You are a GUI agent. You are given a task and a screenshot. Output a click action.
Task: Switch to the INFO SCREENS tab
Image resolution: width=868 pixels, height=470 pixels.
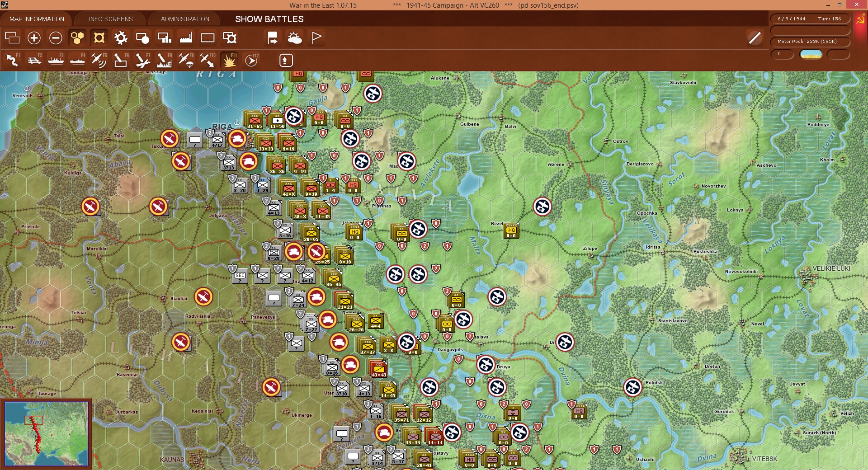111,19
